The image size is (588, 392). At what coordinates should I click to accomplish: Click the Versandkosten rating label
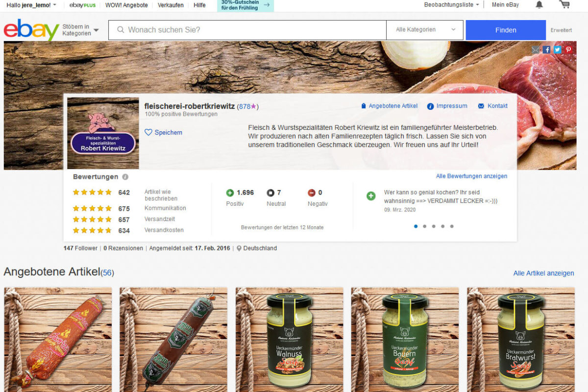(164, 230)
